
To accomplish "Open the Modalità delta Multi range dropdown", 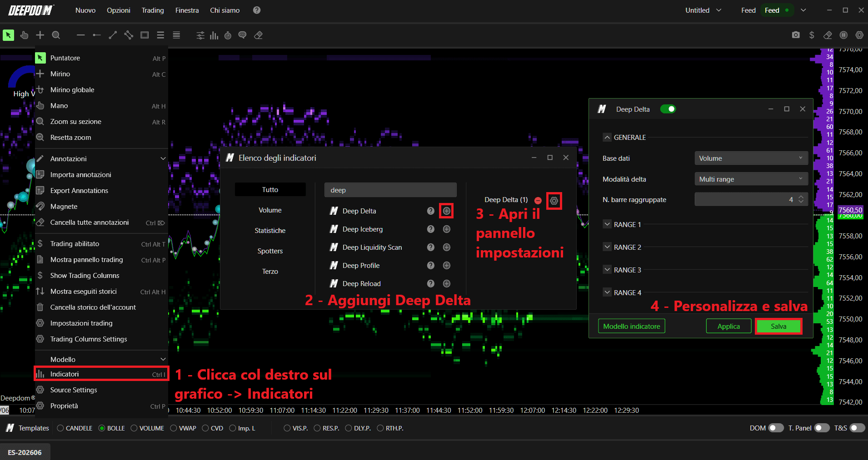I will click(x=751, y=179).
